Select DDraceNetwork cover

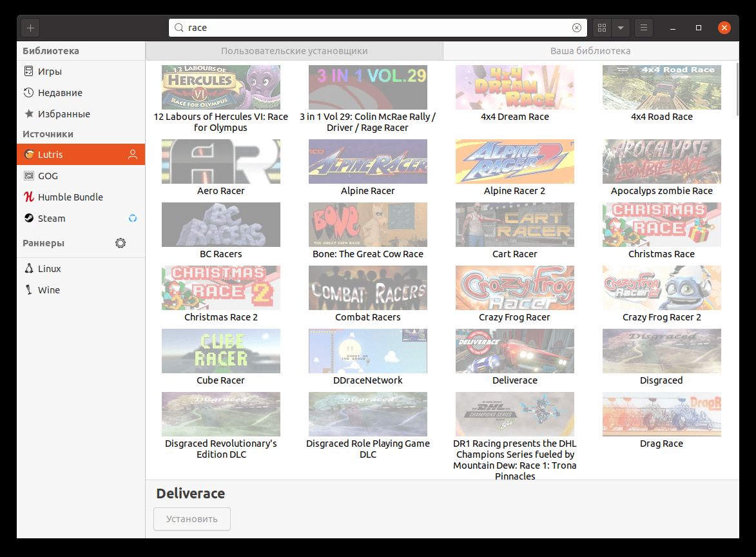[x=368, y=351]
